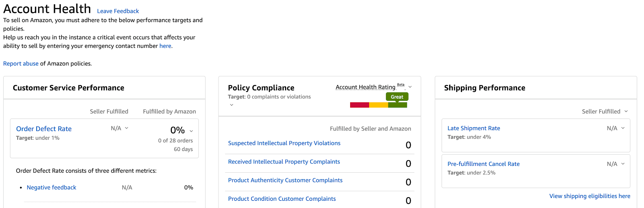Open Product Condition Customer Complaints

(282, 199)
